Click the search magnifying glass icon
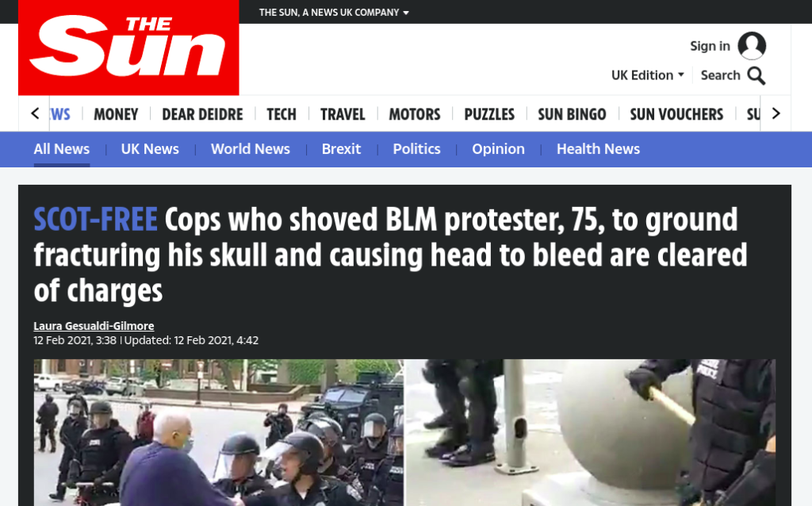The image size is (812, 506). point(756,75)
